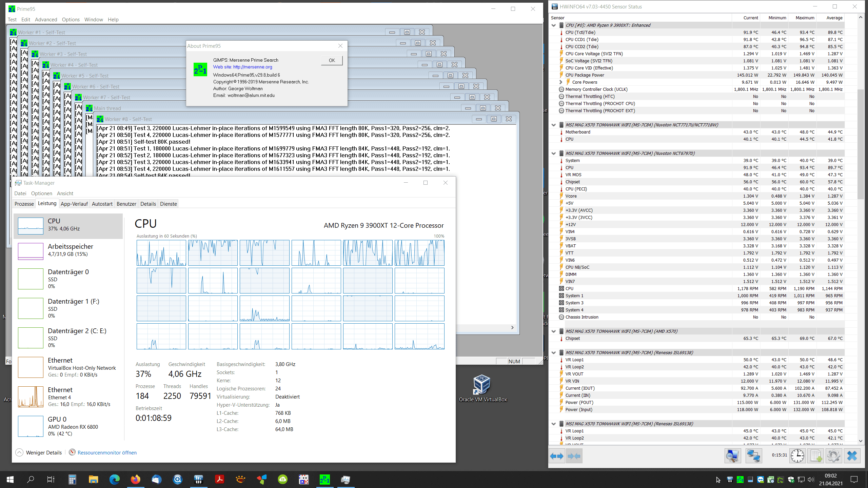Image resolution: width=868 pixels, height=488 pixels.
Task: Collapse AMD X570 chipset sensor group
Action: tap(554, 331)
